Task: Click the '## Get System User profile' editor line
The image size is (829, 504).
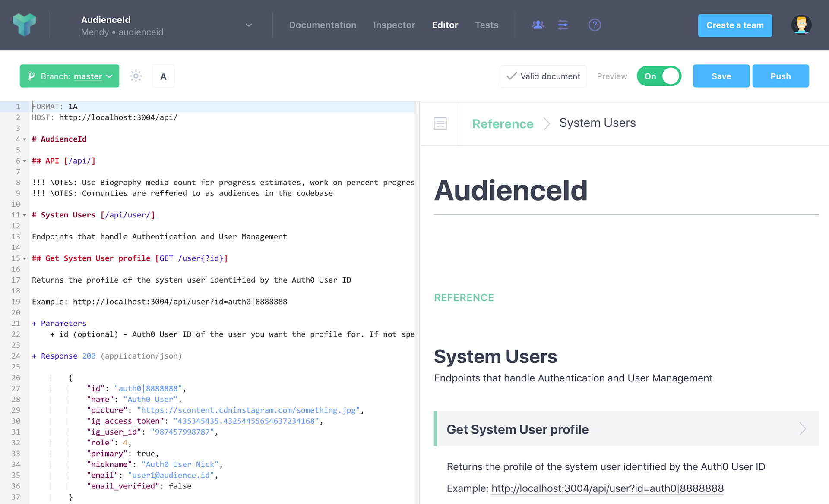Action: (x=130, y=258)
